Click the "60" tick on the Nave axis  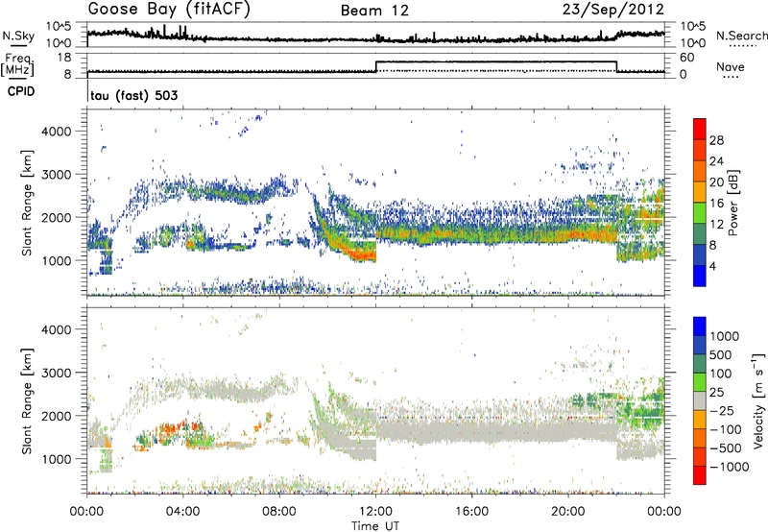687,58
